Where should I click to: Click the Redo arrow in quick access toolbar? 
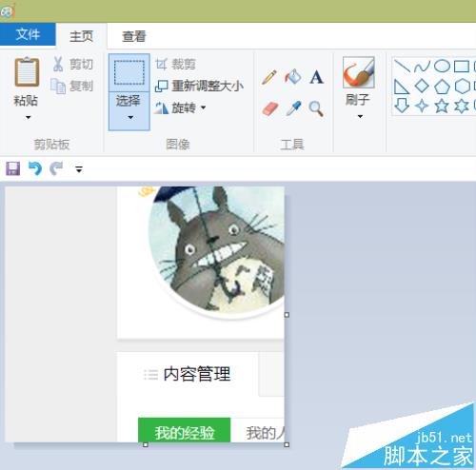click(56, 168)
